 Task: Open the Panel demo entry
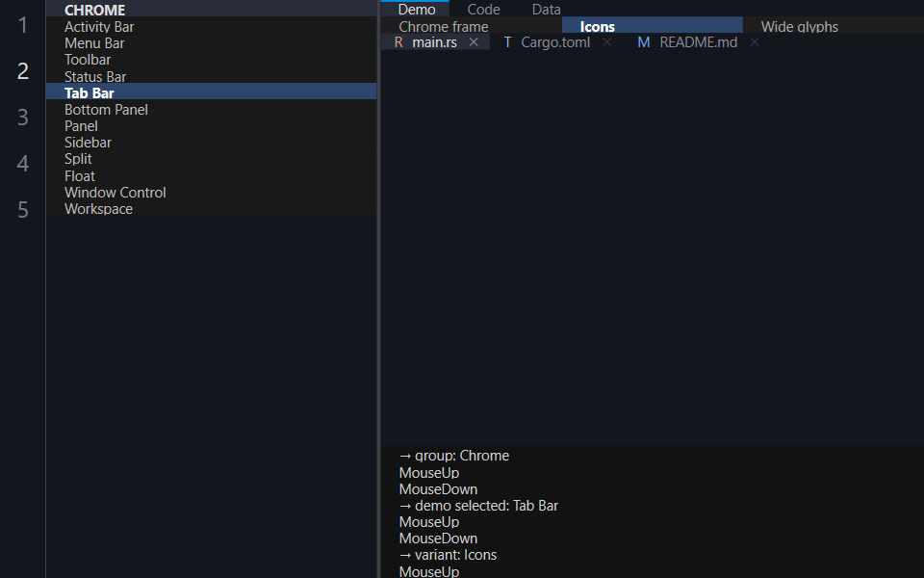[211, 126]
